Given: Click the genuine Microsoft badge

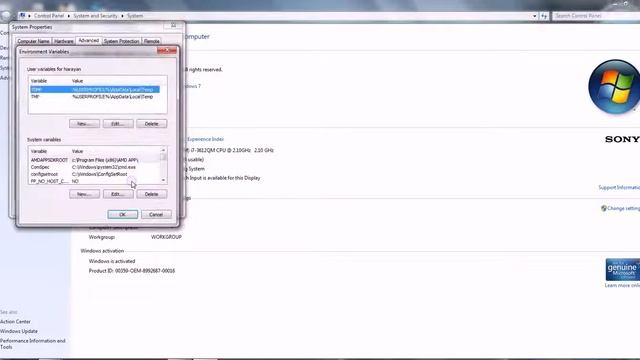Looking at the screenshot, I should pos(622,269).
